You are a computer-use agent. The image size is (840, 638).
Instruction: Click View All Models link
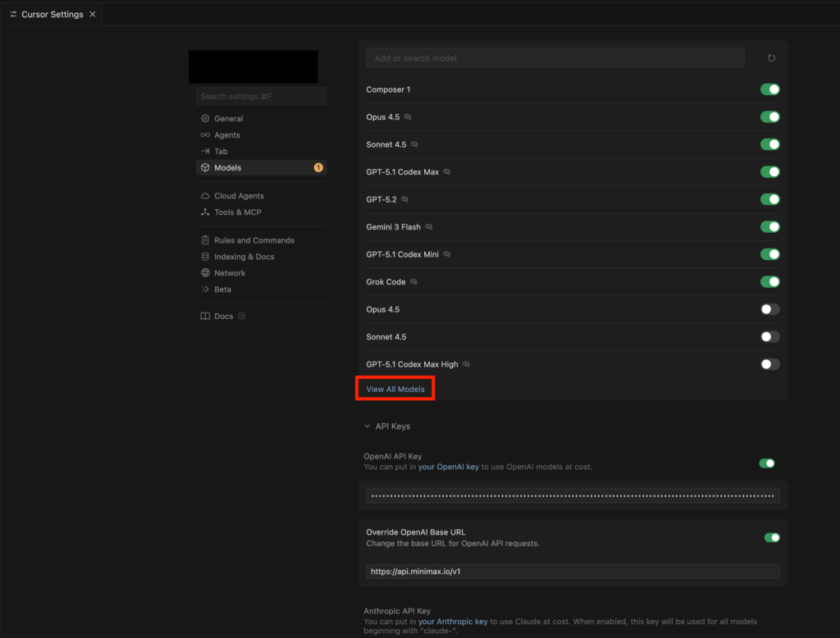pos(395,389)
